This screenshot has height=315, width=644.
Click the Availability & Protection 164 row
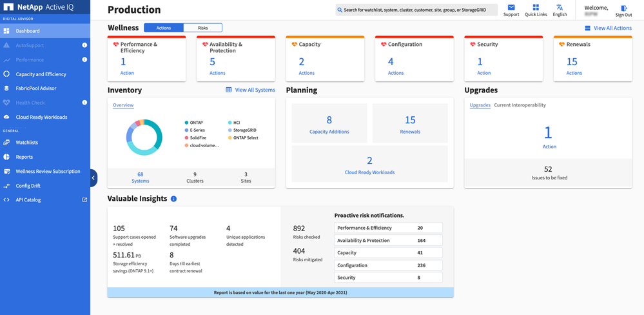tap(389, 240)
